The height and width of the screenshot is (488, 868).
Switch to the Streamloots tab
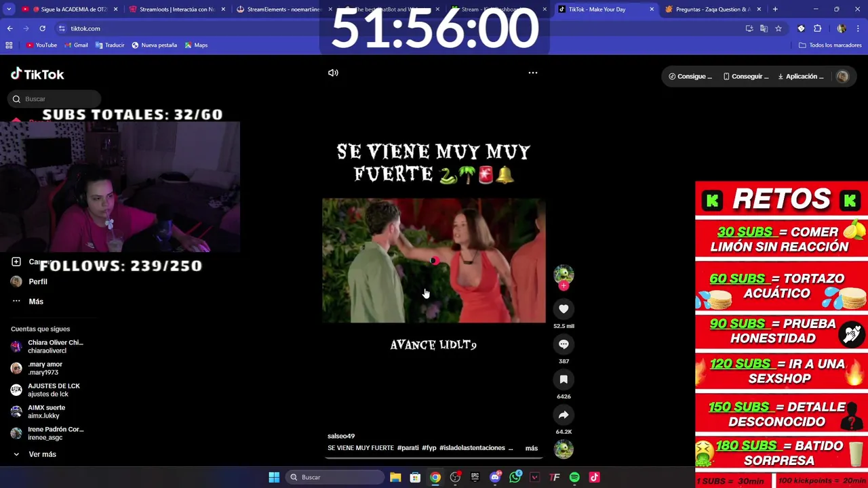coord(177,9)
